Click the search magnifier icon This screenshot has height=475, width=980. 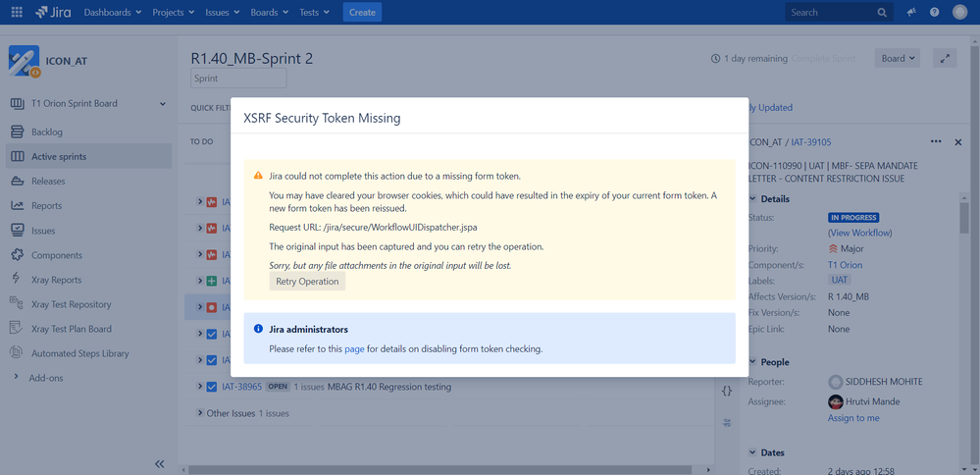(882, 12)
